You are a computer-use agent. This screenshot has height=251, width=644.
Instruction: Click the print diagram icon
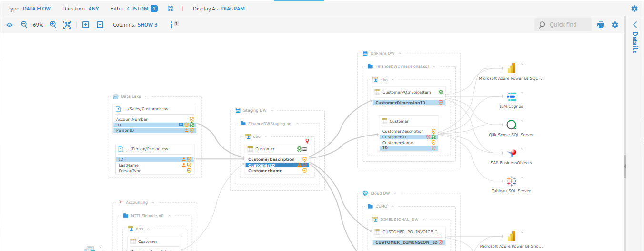tap(601, 25)
